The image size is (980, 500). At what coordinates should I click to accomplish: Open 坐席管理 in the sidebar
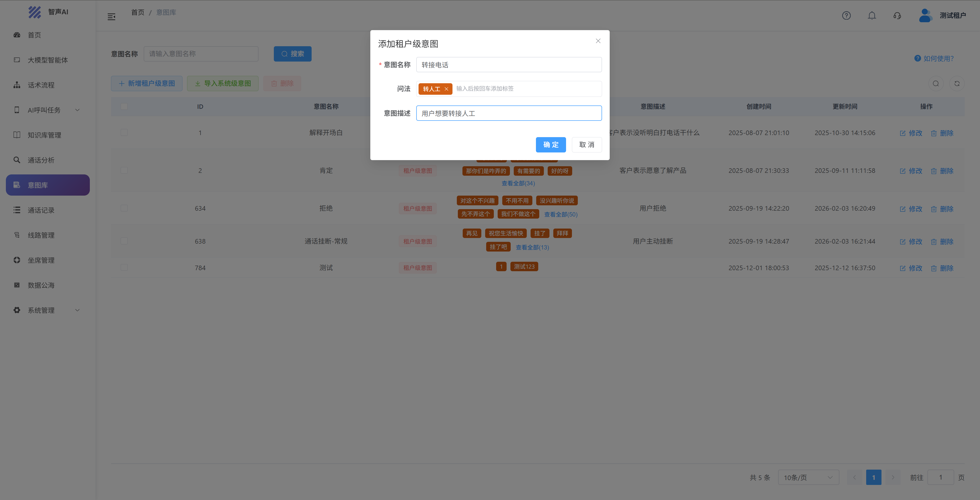[47, 260]
